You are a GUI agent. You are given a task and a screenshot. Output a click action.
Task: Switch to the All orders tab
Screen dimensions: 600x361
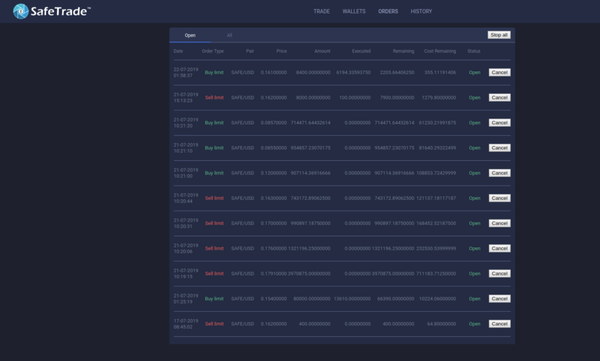(230, 35)
